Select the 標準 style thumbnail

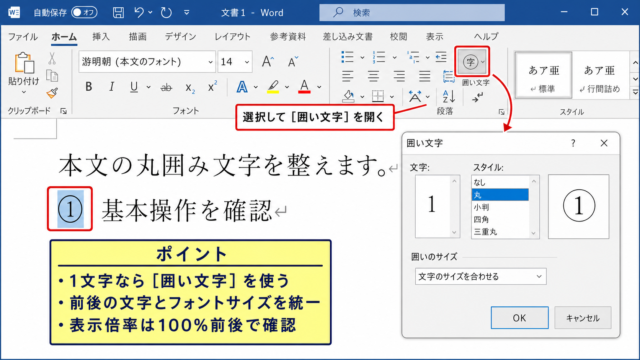click(543, 76)
